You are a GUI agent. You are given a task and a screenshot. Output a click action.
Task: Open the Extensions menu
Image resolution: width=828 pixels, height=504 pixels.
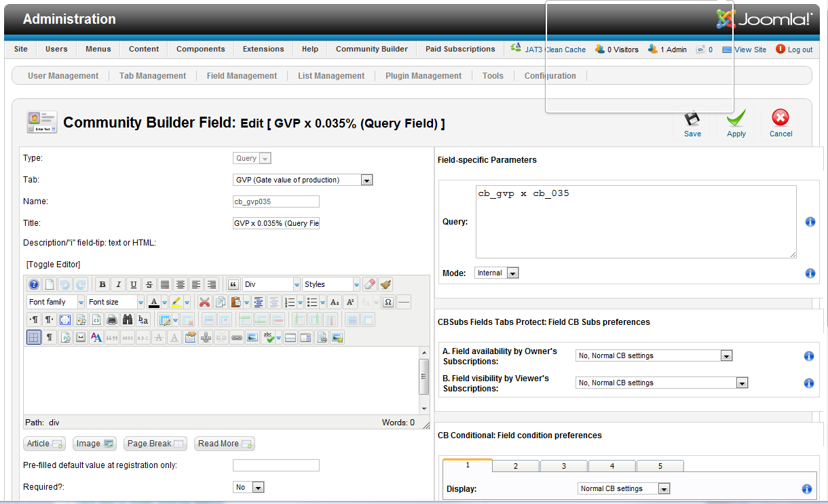click(263, 49)
